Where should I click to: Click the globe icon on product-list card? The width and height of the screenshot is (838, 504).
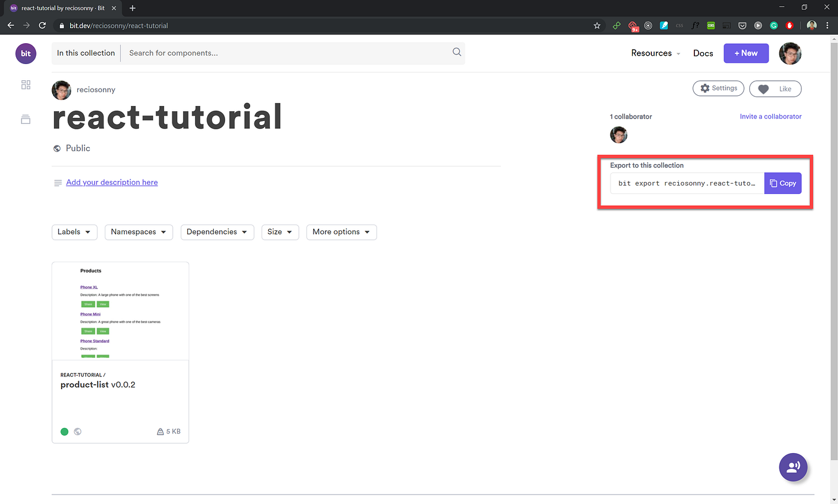click(x=78, y=432)
